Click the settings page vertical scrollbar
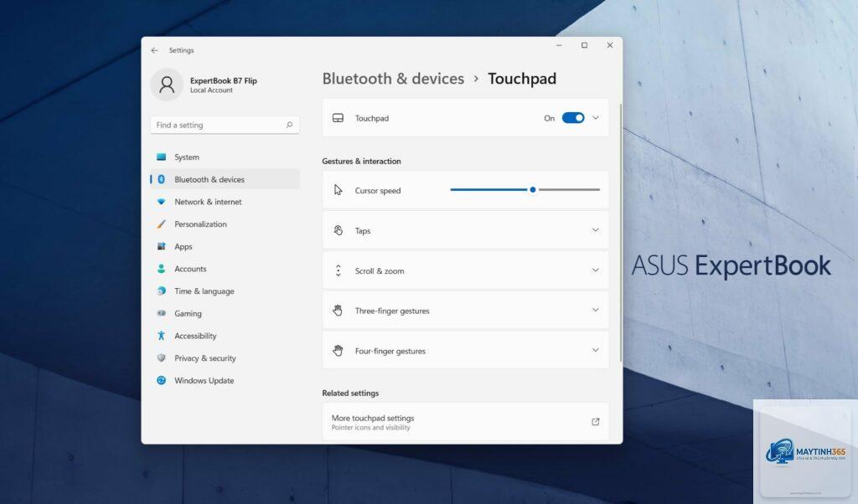The image size is (858, 504). tap(621, 232)
